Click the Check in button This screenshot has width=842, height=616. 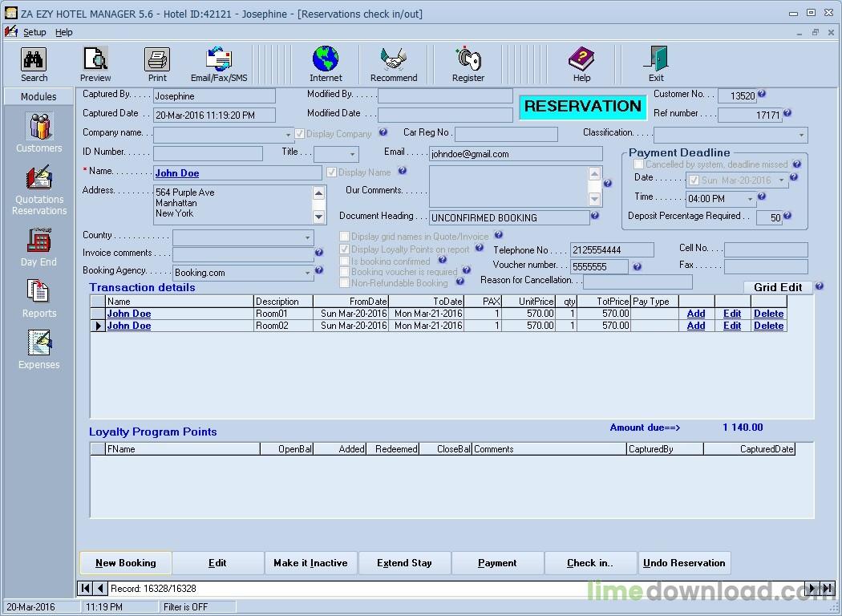590,563
